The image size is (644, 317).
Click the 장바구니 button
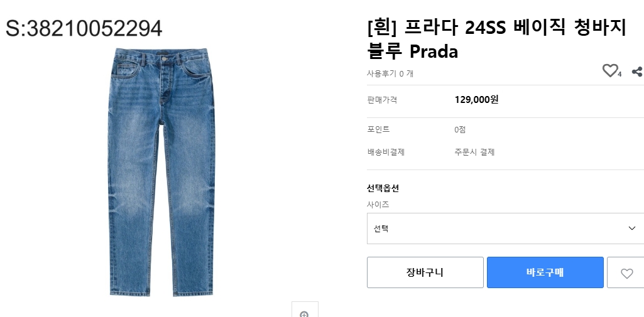(x=425, y=272)
